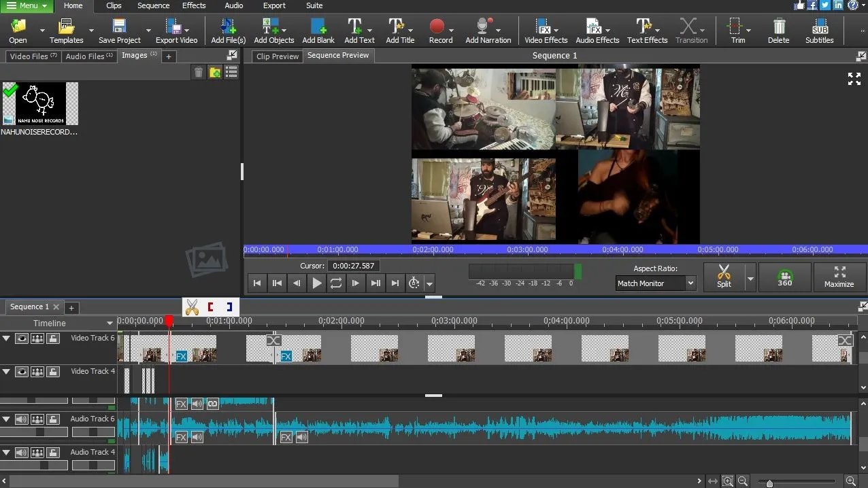Select the NAHUNOISERECORDS image thumbnail
Screen dimensions: 868x488
click(39, 104)
